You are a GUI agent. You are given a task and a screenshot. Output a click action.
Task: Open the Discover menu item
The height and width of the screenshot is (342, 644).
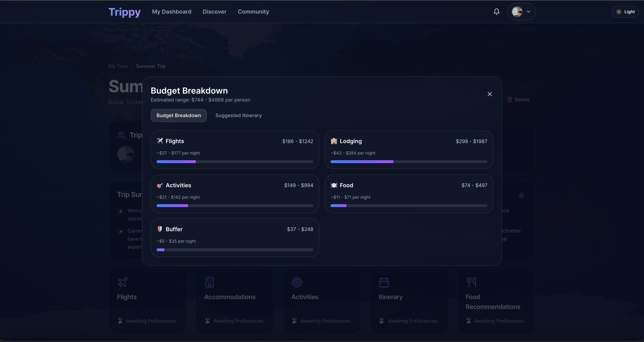(x=215, y=12)
